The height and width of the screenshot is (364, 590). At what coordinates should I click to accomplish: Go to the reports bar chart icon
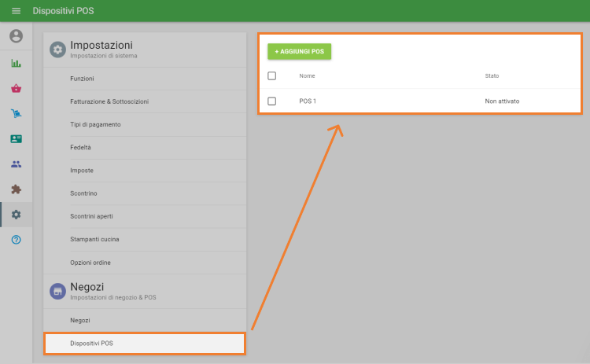(x=16, y=64)
